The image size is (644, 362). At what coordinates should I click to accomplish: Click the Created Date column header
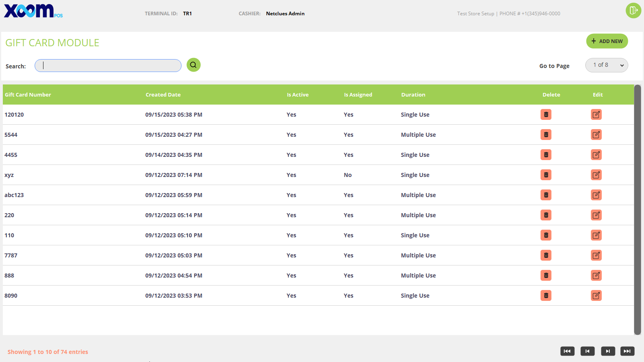click(163, 95)
